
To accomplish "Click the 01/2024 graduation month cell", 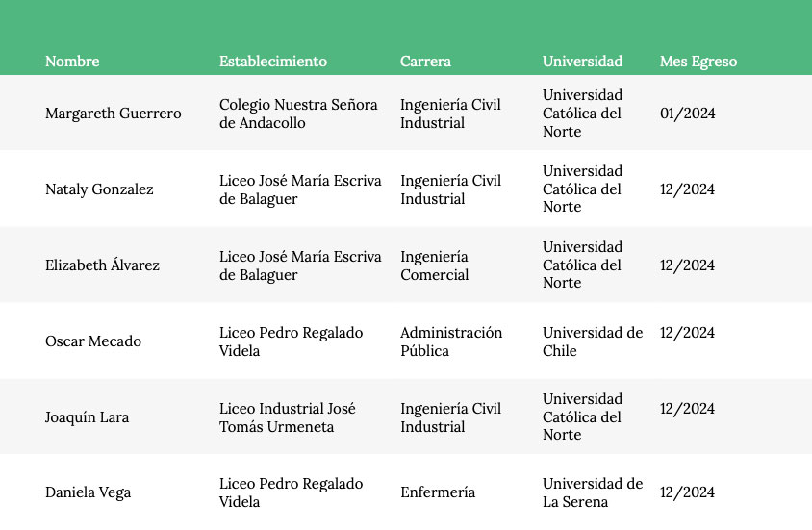I will click(687, 114).
